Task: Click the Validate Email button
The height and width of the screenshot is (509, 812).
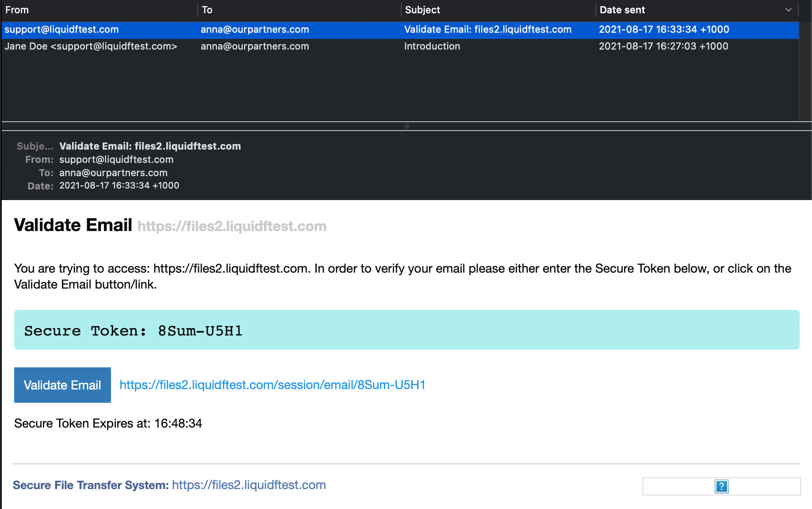Action: [62, 385]
